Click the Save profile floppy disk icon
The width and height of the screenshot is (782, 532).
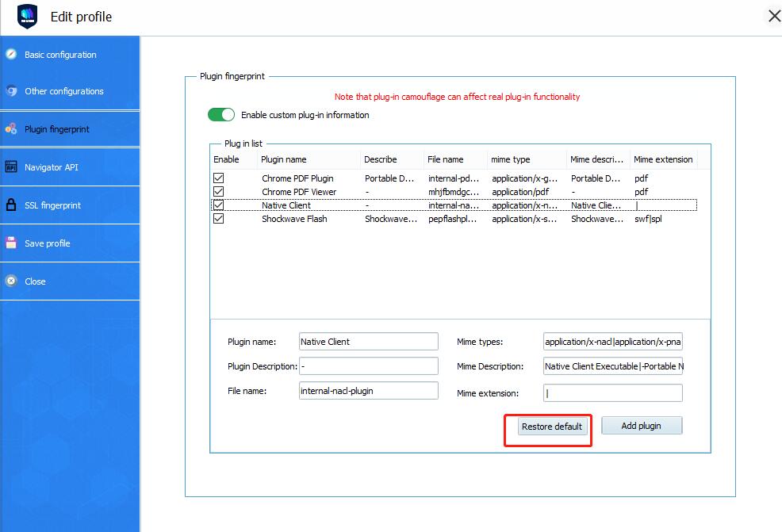click(11, 243)
